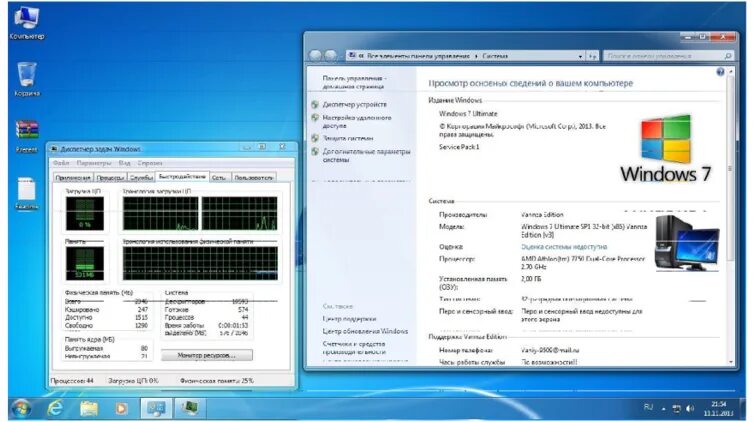Image resolution: width=753 pixels, height=422 pixels.
Task: Click shield icon beside Защита системы
Action: click(315, 138)
